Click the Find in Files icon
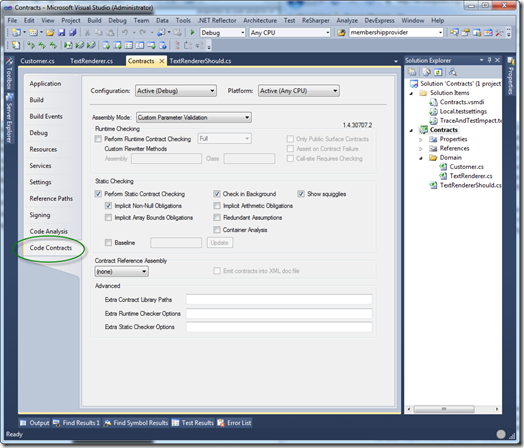 coord(341,32)
